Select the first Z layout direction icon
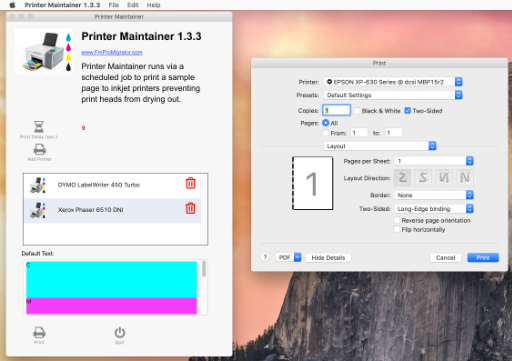 (402, 177)
